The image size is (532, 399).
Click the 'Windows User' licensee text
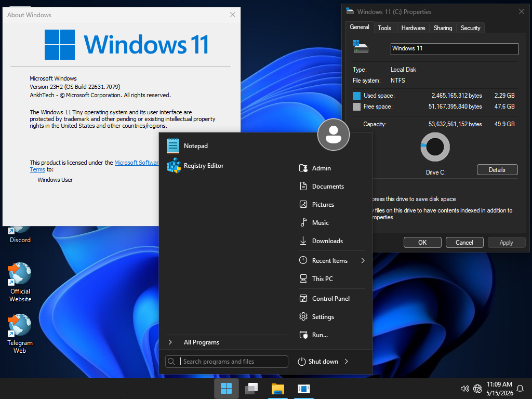point(55,180)
